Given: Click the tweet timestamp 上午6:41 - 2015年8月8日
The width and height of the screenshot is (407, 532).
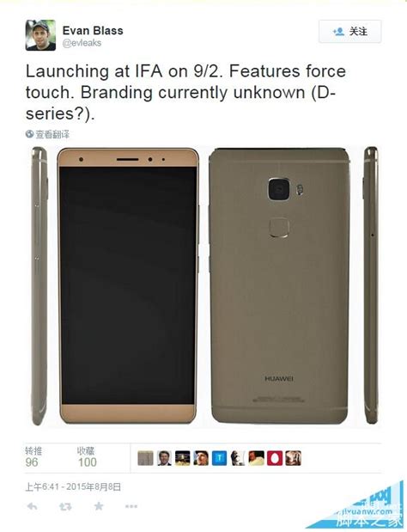Looking at the screenshot, I should pos(73,487).
